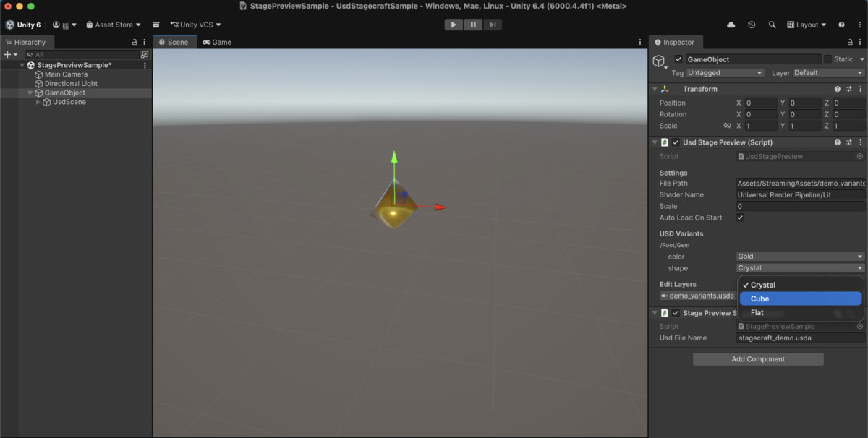868x438 pixels.
Task: Toggle the GameObject active checkbox
Action: (x=678, y=59)
